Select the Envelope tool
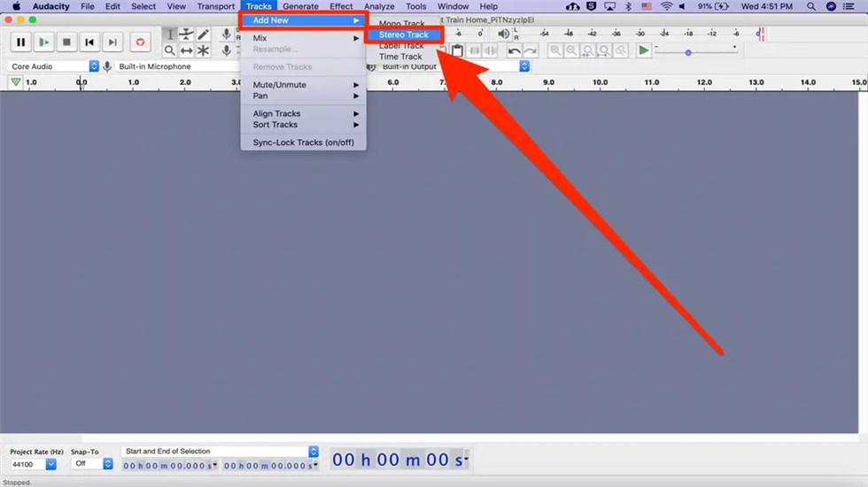This screenshot has height=487, width=868. tap(187, 35)
